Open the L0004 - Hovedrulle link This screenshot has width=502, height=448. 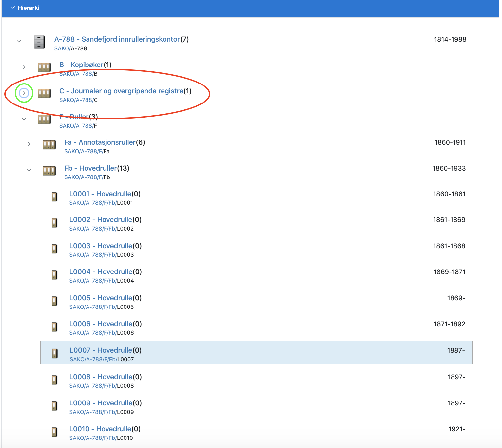click(101, 272)
